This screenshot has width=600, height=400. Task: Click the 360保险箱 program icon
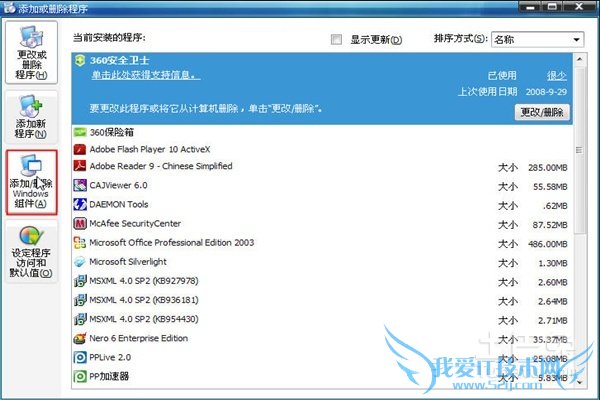80,132
